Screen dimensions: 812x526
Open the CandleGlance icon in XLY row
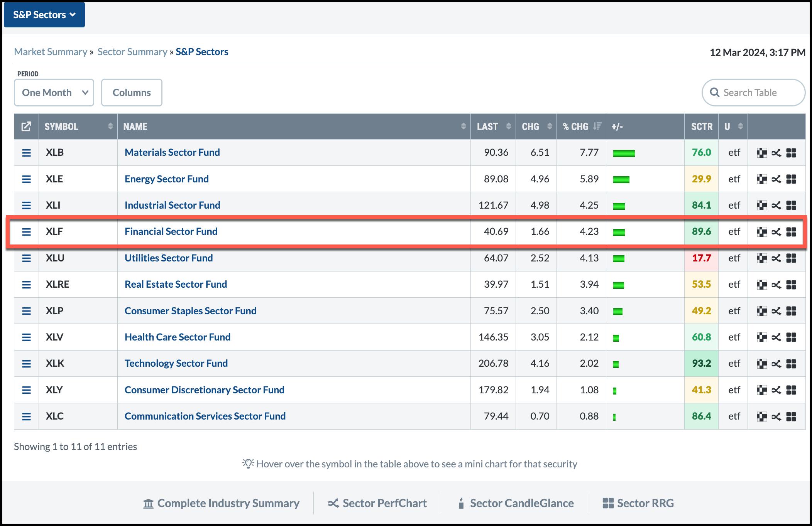click(761, 390)
